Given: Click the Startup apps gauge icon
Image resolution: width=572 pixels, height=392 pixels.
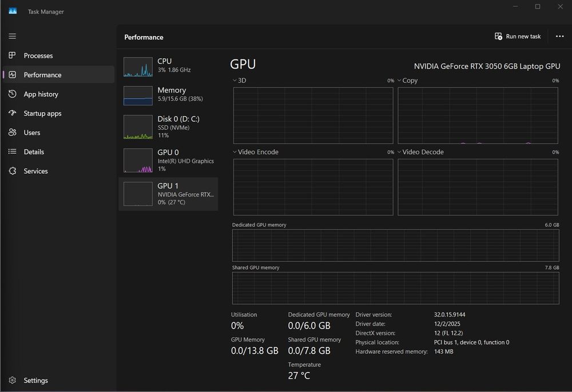Looking at the screenshot, I should [13, 113].
